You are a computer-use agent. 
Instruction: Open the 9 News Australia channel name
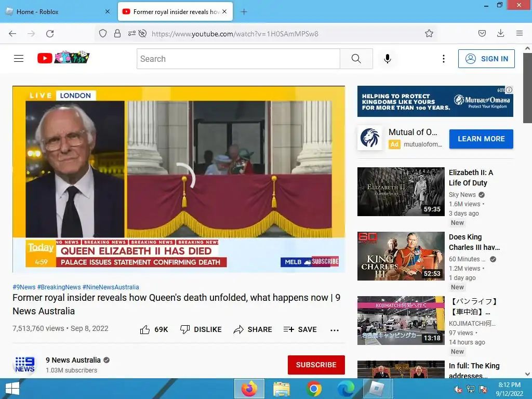73,360
